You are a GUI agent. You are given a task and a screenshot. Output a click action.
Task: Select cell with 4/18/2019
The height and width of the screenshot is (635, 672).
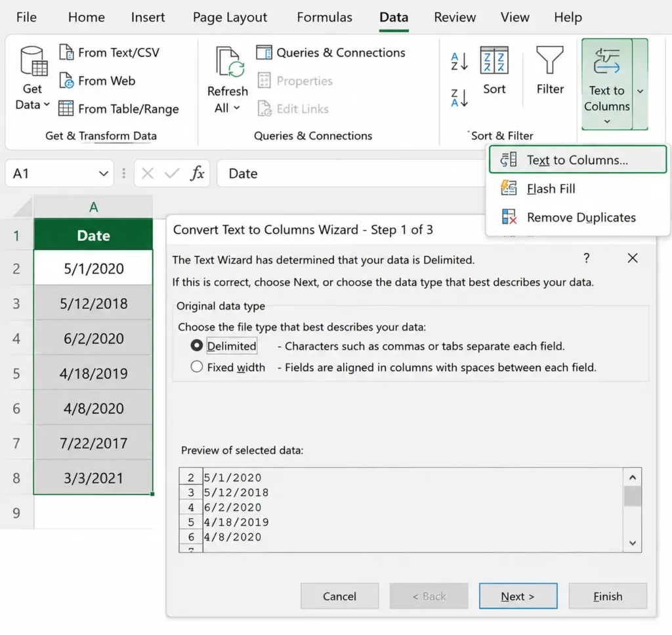click(93, 373)
